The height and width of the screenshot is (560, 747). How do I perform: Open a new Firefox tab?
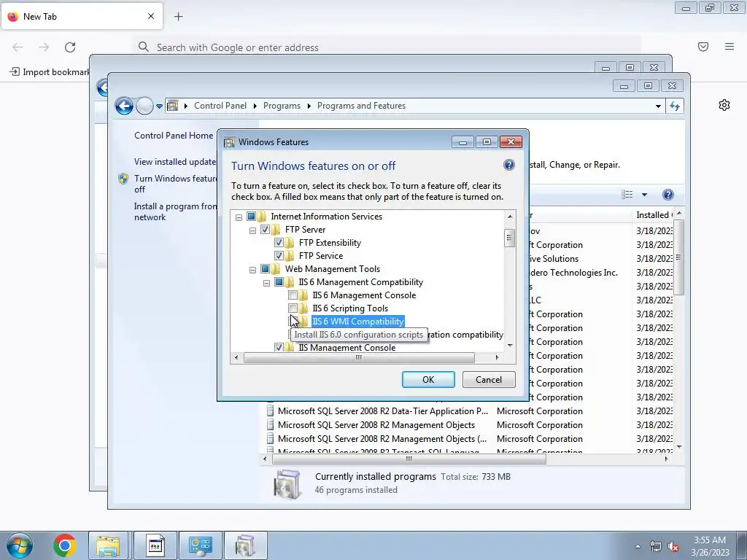pyautogui.click(x=178, y=17)
